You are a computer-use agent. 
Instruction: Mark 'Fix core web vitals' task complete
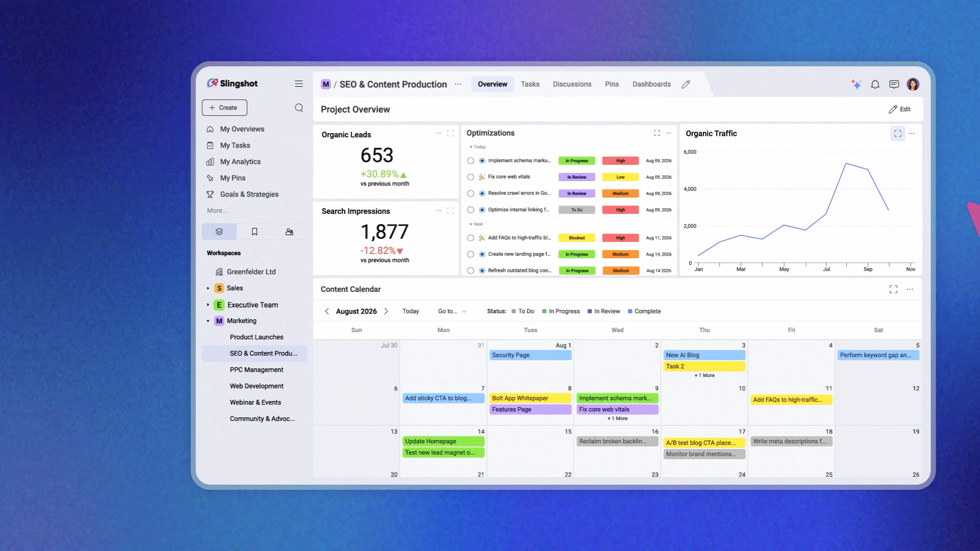click(x=471, y=177)
